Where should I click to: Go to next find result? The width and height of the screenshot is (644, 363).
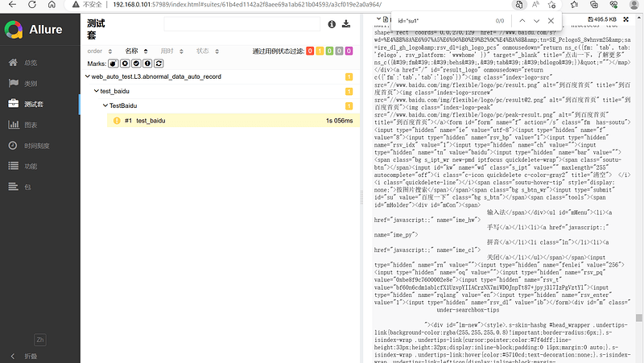pyautogui.click(x=536, y=21)
